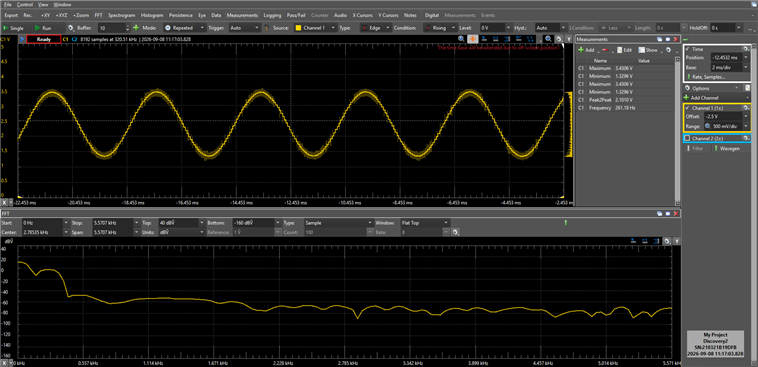The height and width of the screenshot is (367, 758).
Task: Click the red remove measurement icon
Action: pos(605,50)
